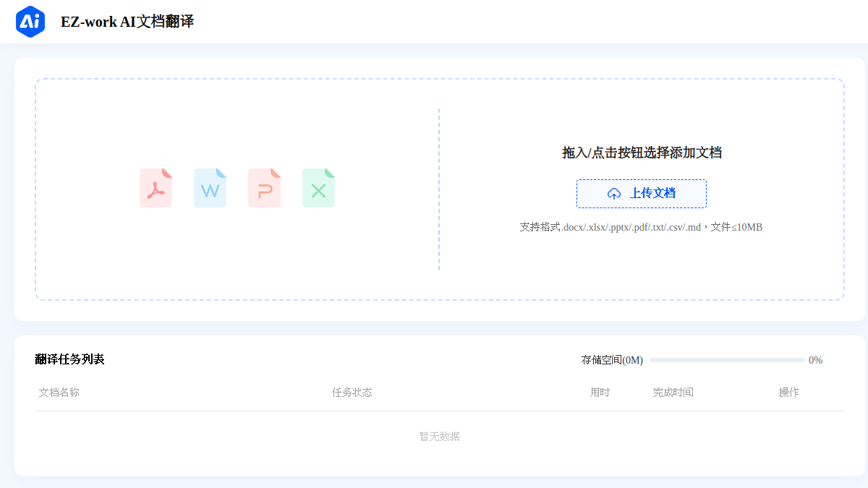Click the storage space progress bar
868x488 pixels.
[x=727, y=360]
